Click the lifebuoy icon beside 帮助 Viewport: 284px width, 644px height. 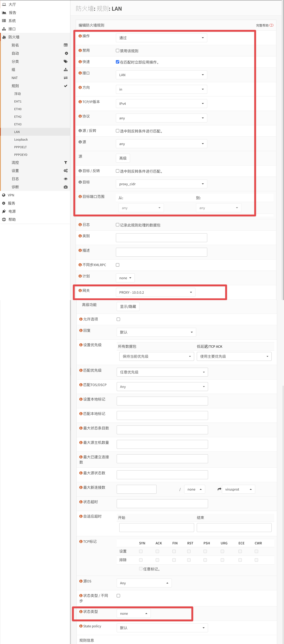tap(4, 219)
